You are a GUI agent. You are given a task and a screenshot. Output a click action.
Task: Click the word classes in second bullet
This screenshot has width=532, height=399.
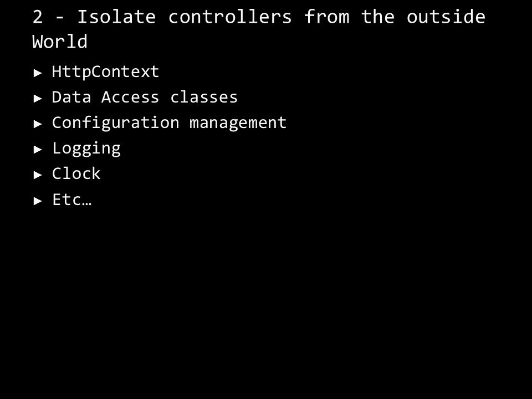tap(204, 97)
